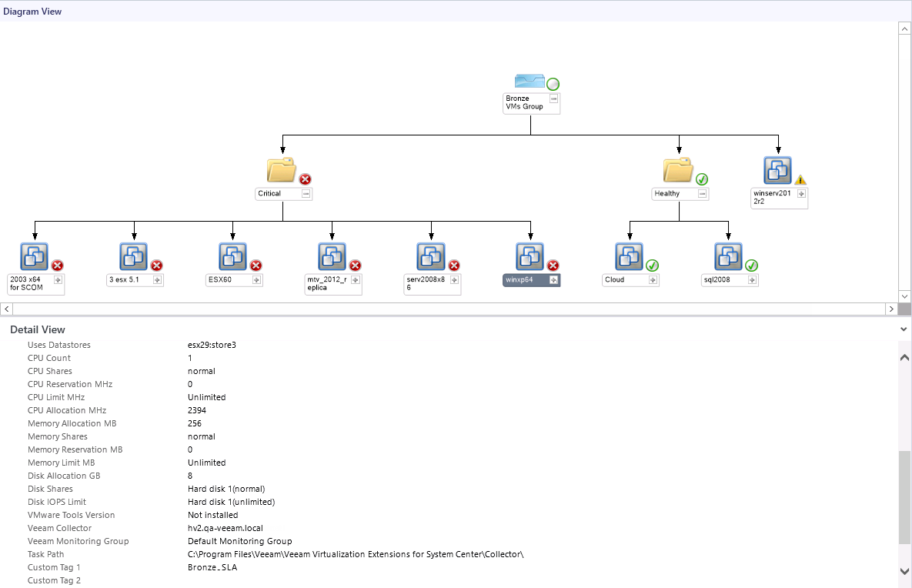Select the serv2008x86 VM icon
912x588 pixels.
[431, 256]
